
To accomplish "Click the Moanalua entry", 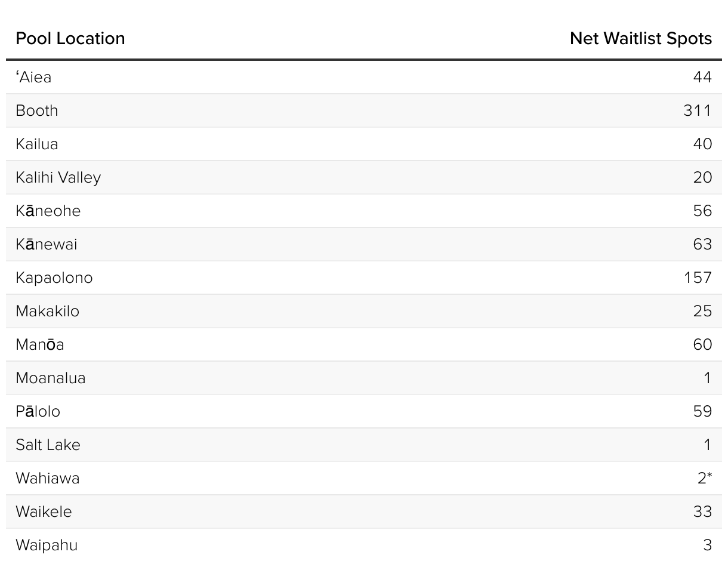I will click(x=51, y=378).
